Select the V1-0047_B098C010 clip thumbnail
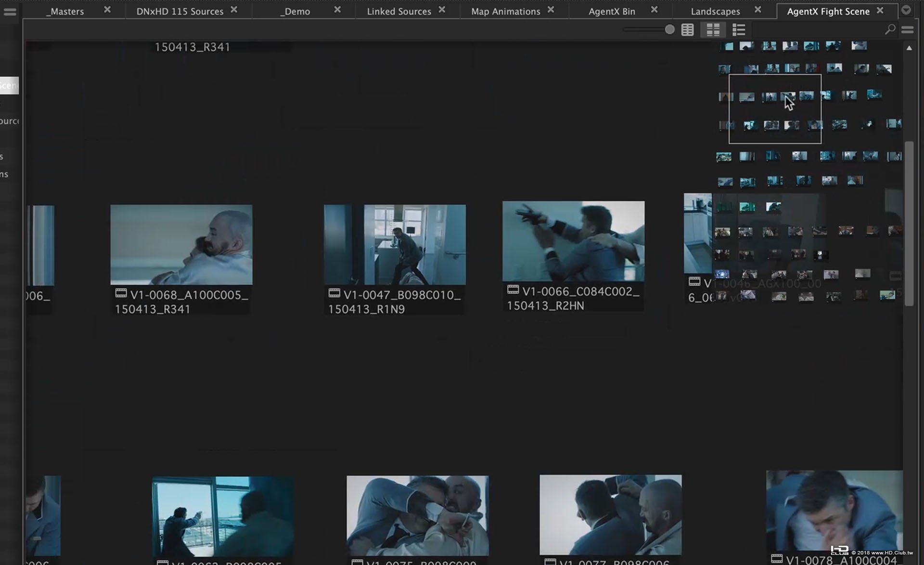 [x=395, y=245]
